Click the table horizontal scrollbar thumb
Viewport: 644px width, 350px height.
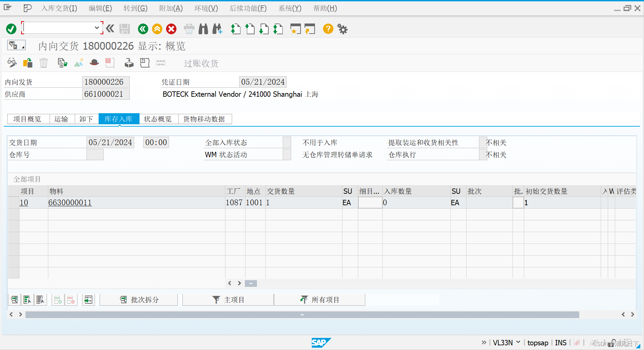pos(251,283)
